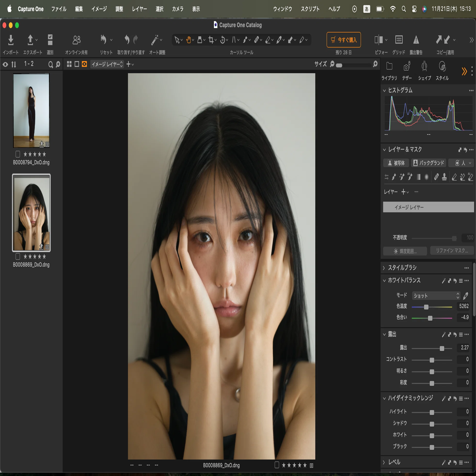Collapse the ハイダイナミックレンジ panel
Image resolution: width=476 pixels, height=476 pixels.
pyautogui.click(x=384, y=398)
